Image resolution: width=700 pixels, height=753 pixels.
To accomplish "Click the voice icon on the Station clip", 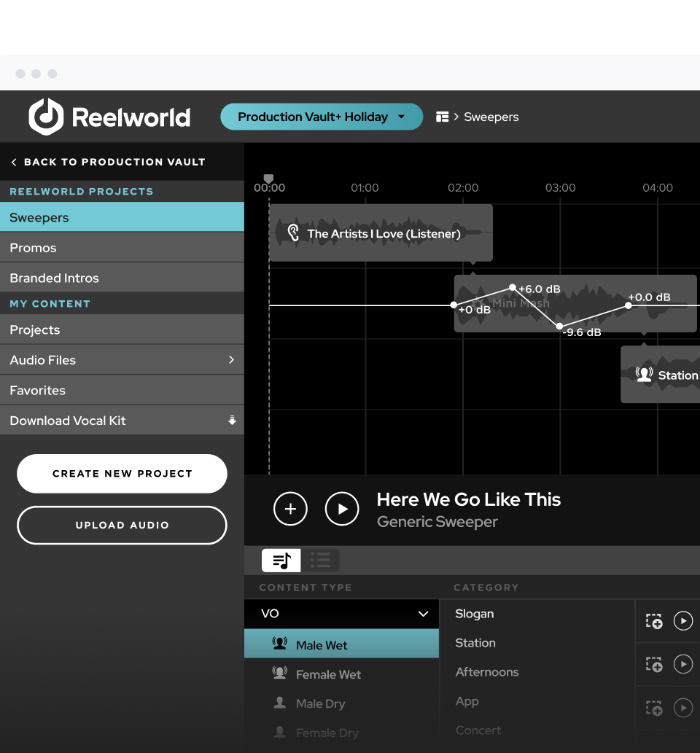I will (644, 375).
